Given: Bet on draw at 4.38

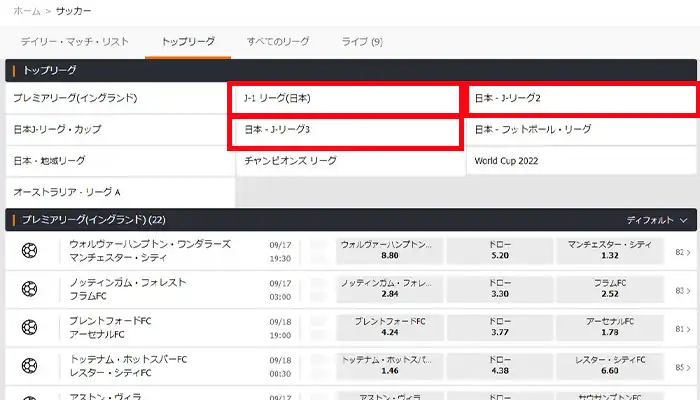Looking at the screenshot, I should click(500, 366).
